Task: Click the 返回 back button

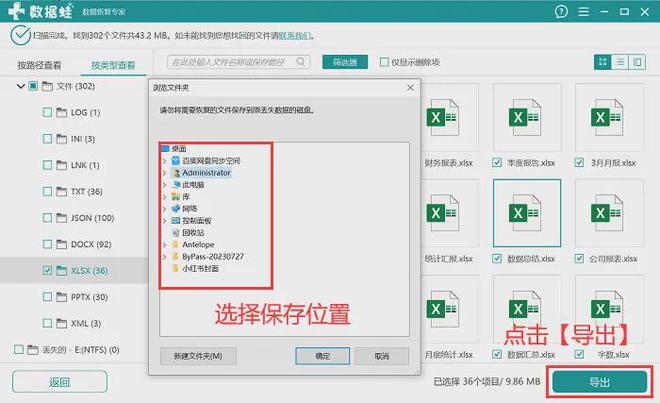Action: pyautogui.click(x=59, y=382)
